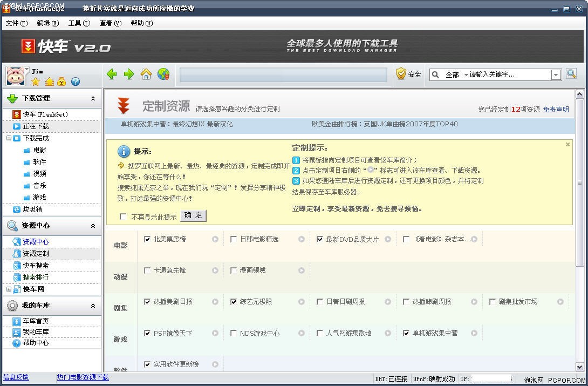
Task: Click the green forward arrow
Action: pos(128,74)
